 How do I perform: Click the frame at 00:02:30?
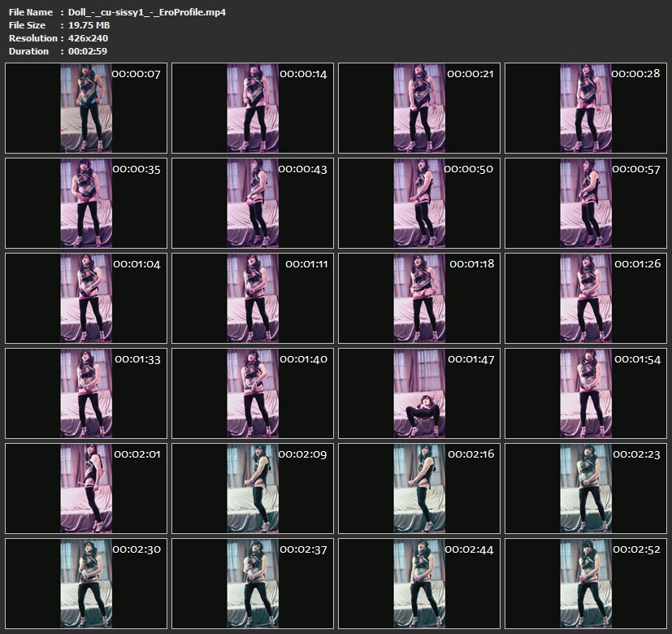pyautogui.click(x=86, y=583)
